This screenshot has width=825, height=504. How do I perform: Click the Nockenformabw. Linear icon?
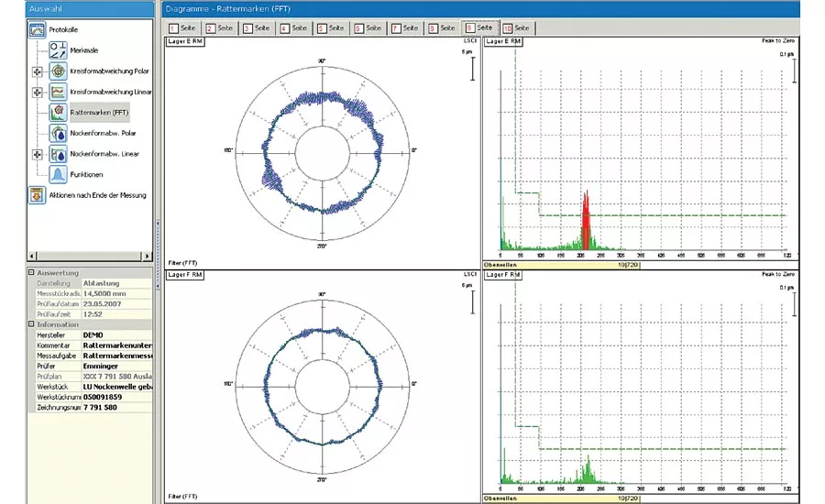tap(58, 154)
